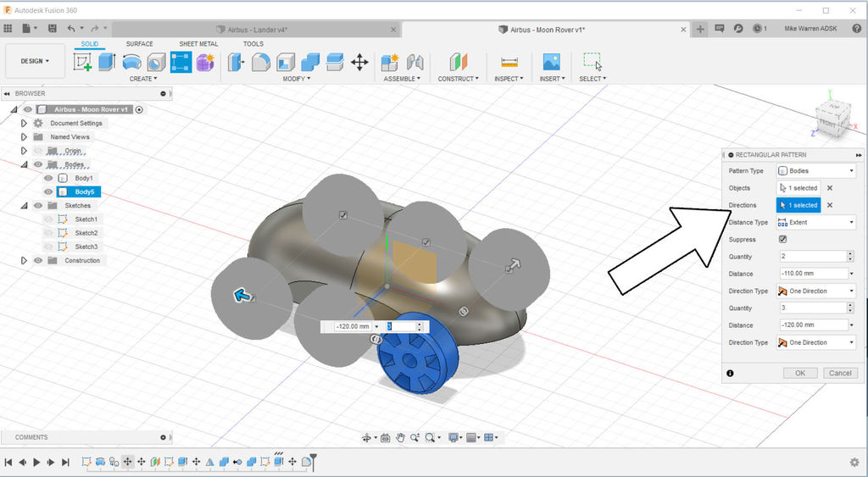Select the Create Form tool

pos(205,62)
